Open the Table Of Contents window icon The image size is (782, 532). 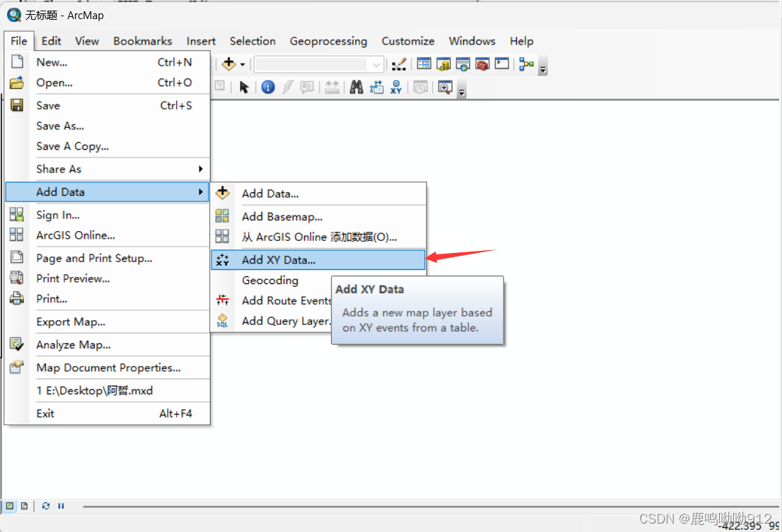point(424,64)
